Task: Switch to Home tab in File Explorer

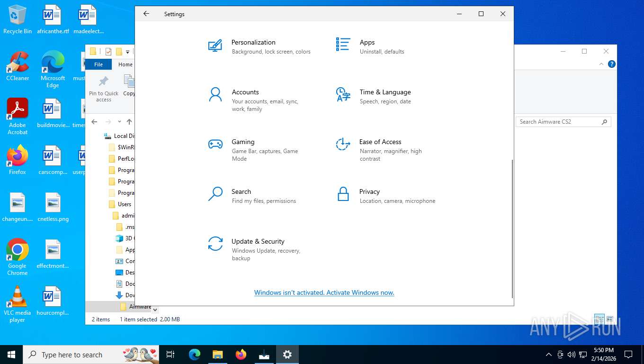Action: (x=125, y=64)
